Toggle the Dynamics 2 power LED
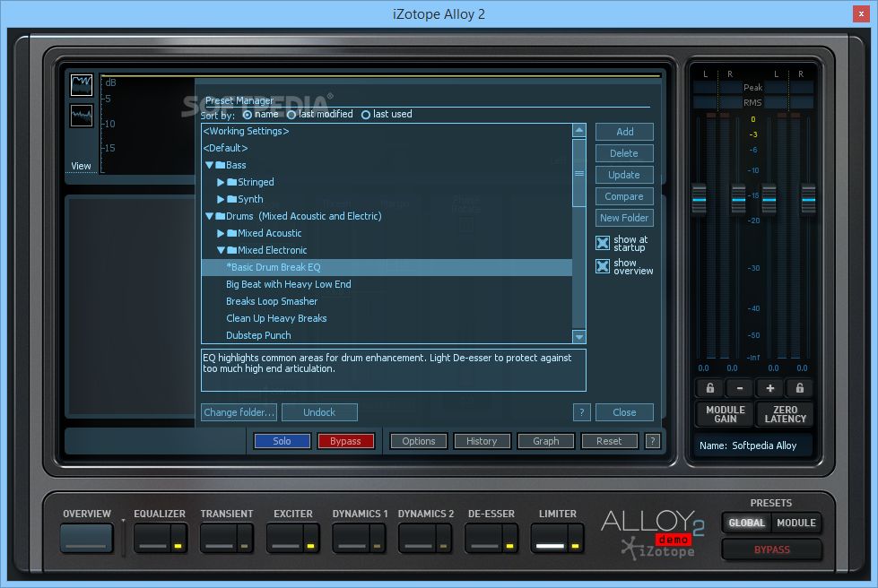This screenshot has height=588, width=878. 443,546
